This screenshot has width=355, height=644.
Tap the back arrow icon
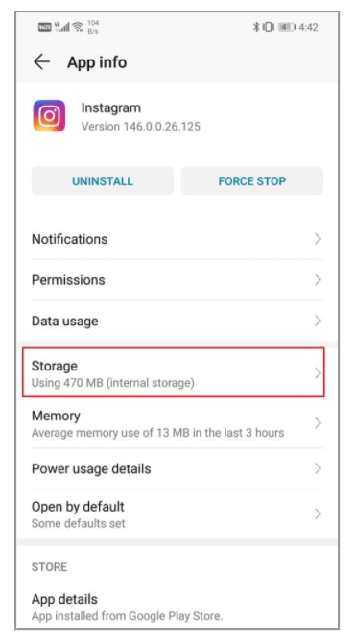(41, 62)
